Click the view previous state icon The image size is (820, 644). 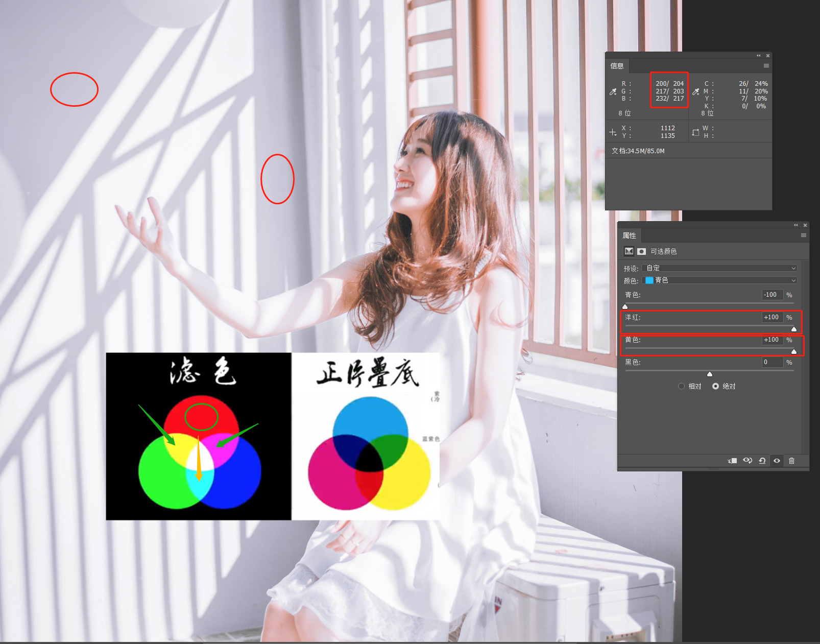point(747,461)
